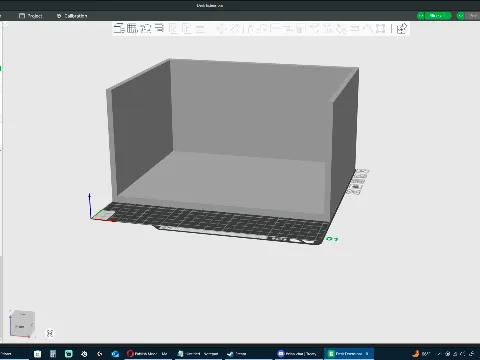Open Steam from the taskbar

pyautogui.click(x=247, y=353)
